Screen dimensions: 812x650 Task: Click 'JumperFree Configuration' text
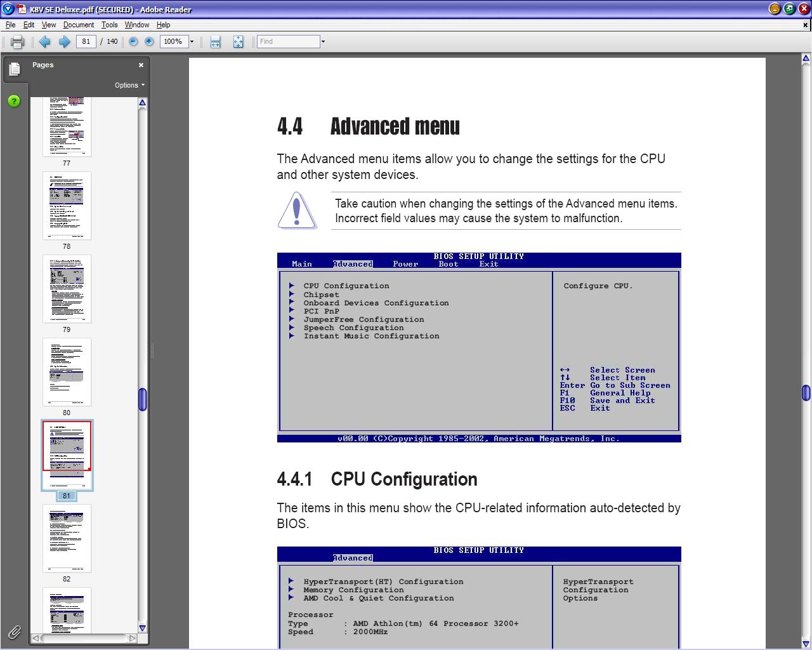point(363,319)
